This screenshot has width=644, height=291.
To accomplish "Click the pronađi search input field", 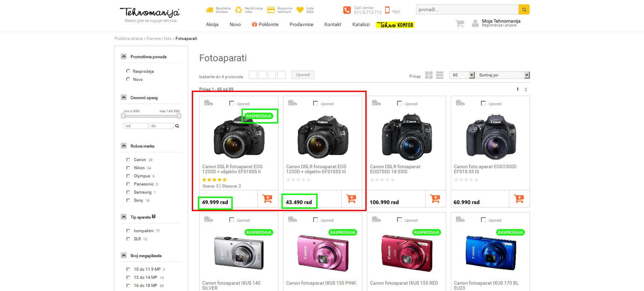I will click(467, 10).
